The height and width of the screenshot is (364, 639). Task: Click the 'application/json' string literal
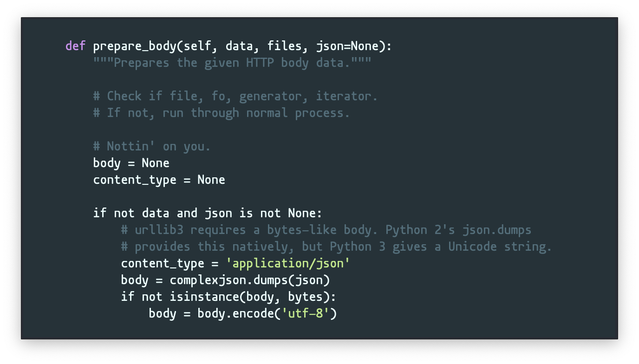288,263
